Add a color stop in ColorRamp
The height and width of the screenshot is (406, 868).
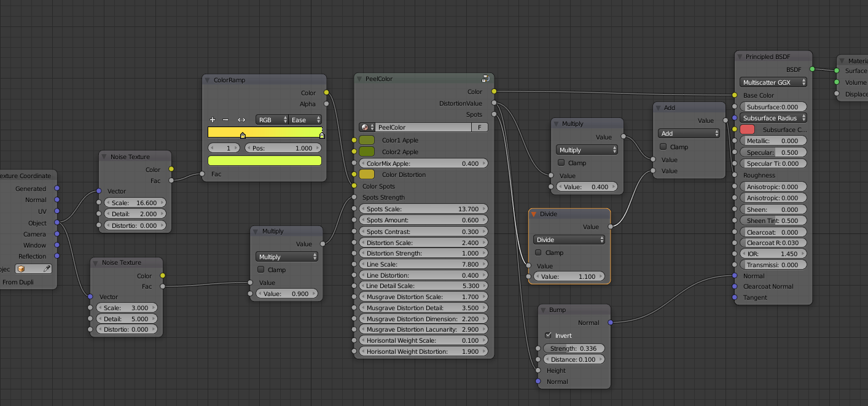213,120
